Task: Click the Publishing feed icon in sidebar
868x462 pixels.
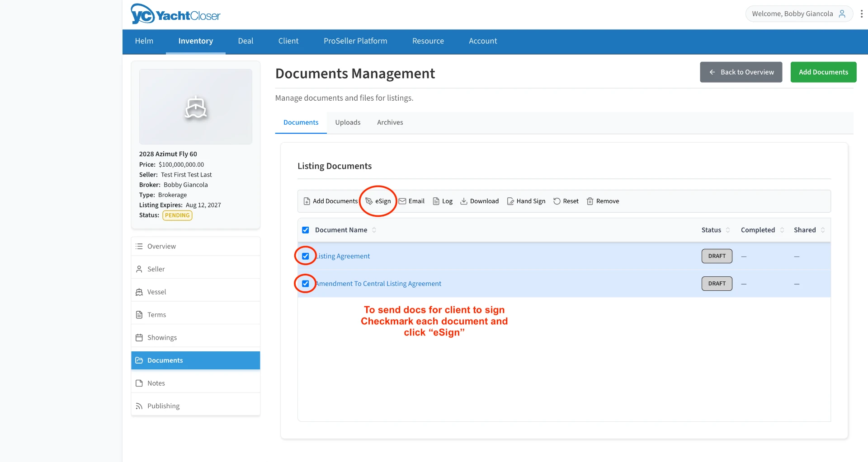Action: click(x=139, y=406)
